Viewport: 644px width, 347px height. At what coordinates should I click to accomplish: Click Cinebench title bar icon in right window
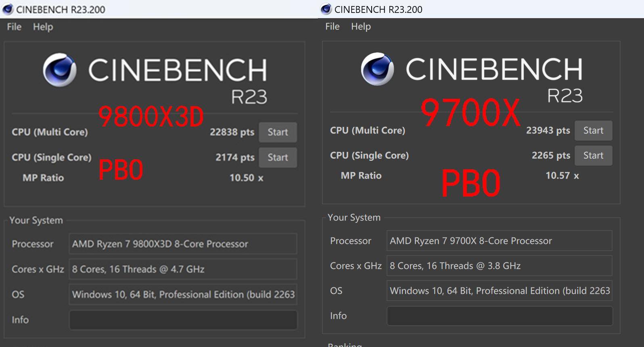tap(326, 9)
